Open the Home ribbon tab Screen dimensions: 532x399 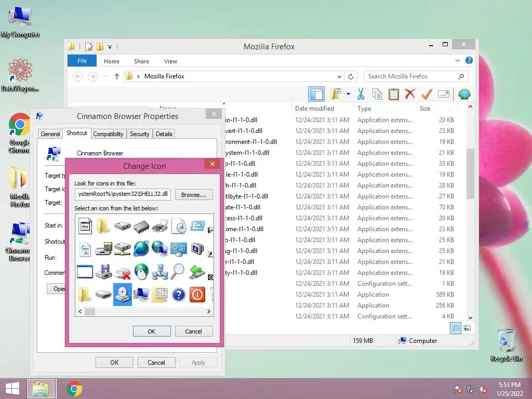click(x=112, y=61)
